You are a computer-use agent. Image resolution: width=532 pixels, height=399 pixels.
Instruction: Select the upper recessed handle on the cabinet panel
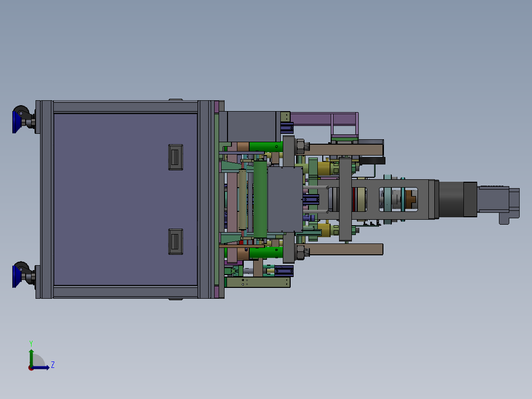(x=175, y=157)
